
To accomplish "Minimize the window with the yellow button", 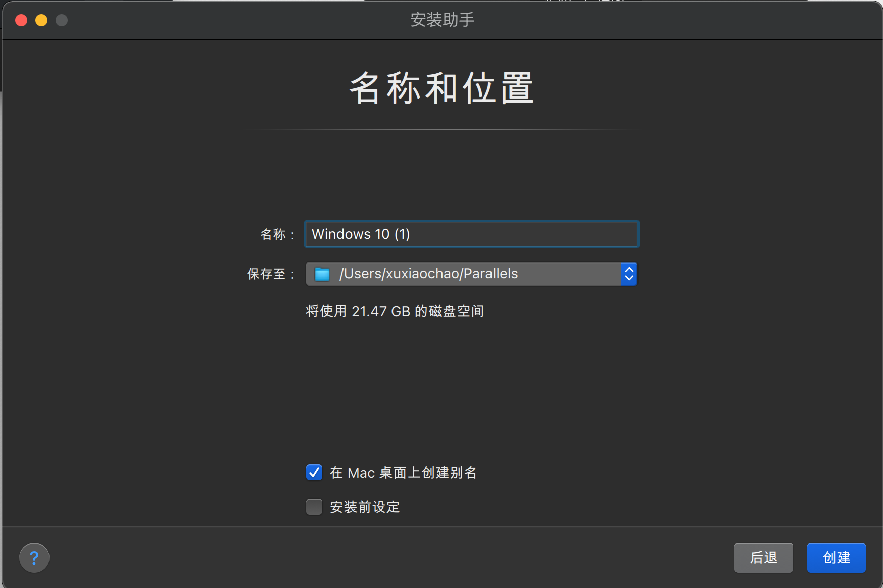I will 41,20.
